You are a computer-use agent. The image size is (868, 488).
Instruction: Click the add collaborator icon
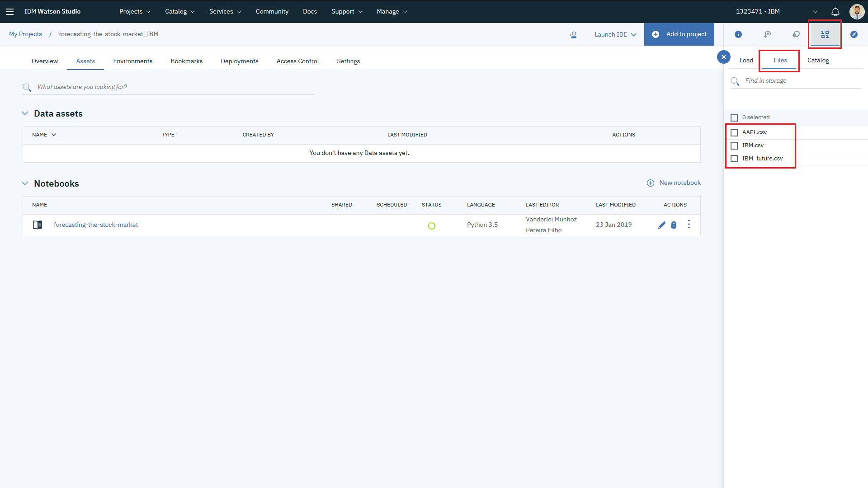(x=573, y=35)
